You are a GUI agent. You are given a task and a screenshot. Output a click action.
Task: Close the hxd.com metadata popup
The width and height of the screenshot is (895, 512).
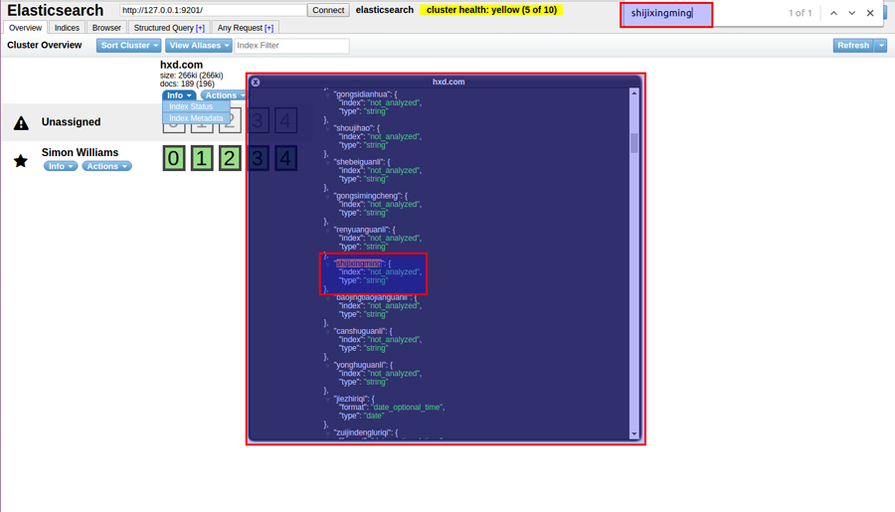[x=256, y=82]
